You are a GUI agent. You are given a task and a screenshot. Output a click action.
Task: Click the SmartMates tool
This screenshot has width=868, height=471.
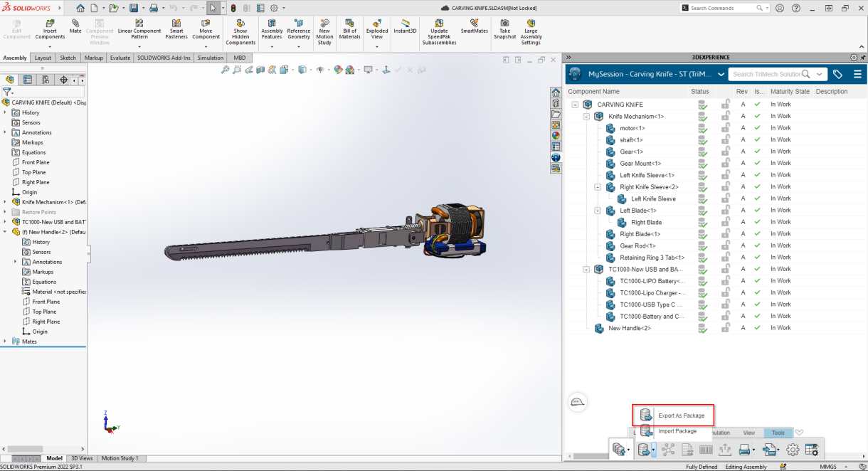click(474, 27)
